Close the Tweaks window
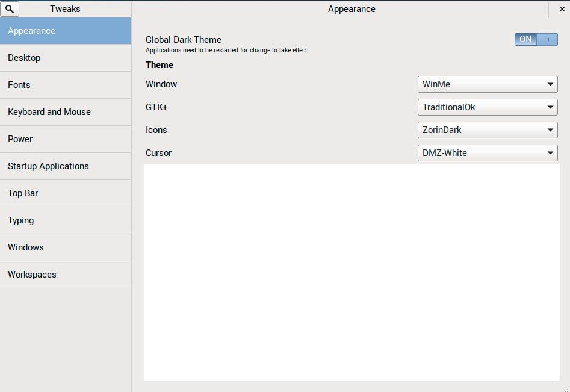 562,9
